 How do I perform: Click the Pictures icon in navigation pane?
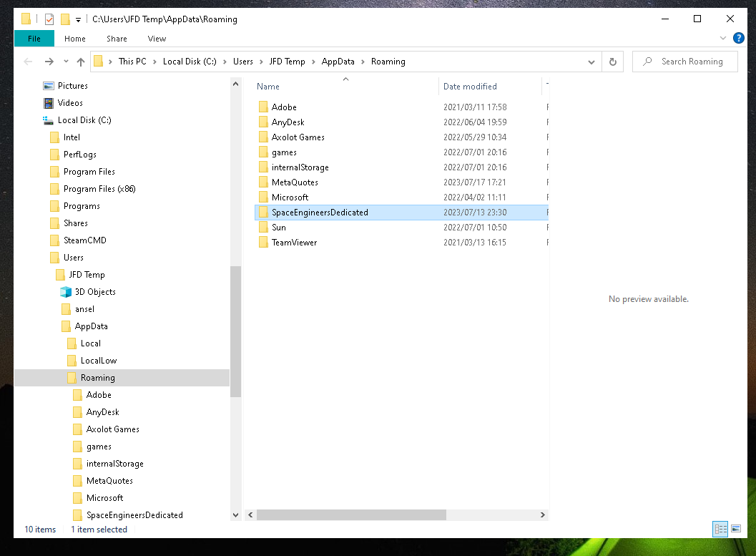pos(49,86)
